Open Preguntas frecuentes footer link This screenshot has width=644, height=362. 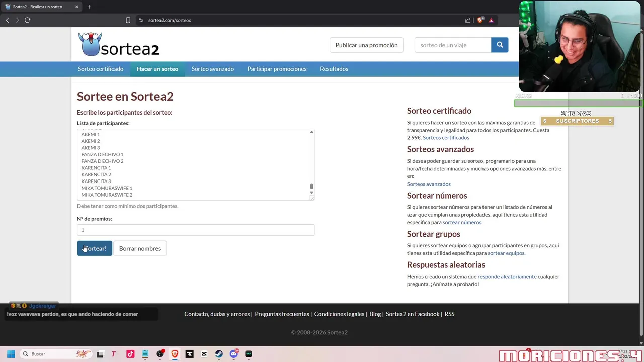pos(282,314)
